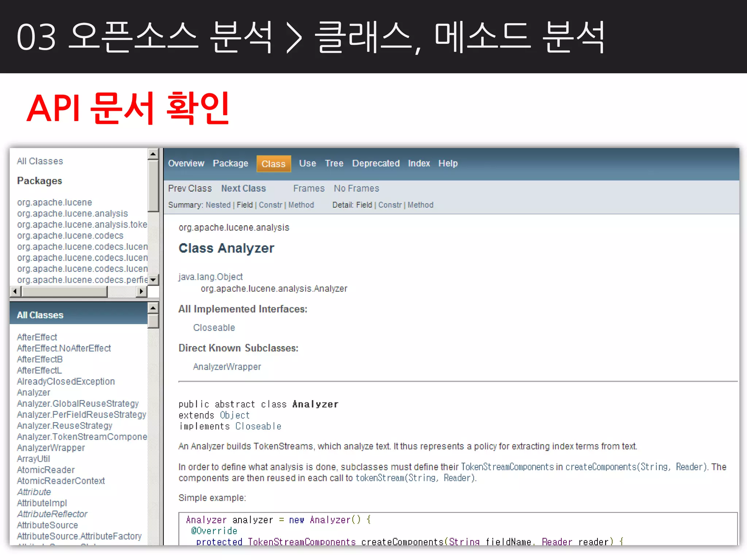Click Object in extends clause

coord(235,415)
